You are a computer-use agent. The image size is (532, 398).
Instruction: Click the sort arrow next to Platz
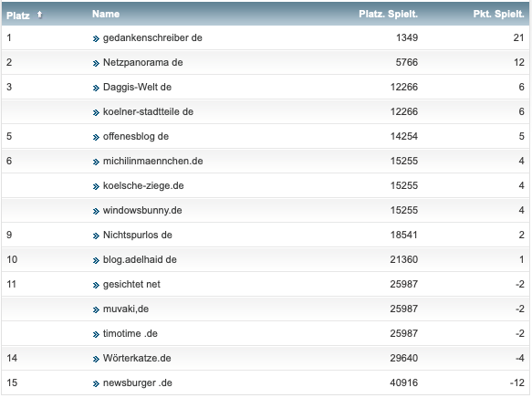[x=40, y=15]
